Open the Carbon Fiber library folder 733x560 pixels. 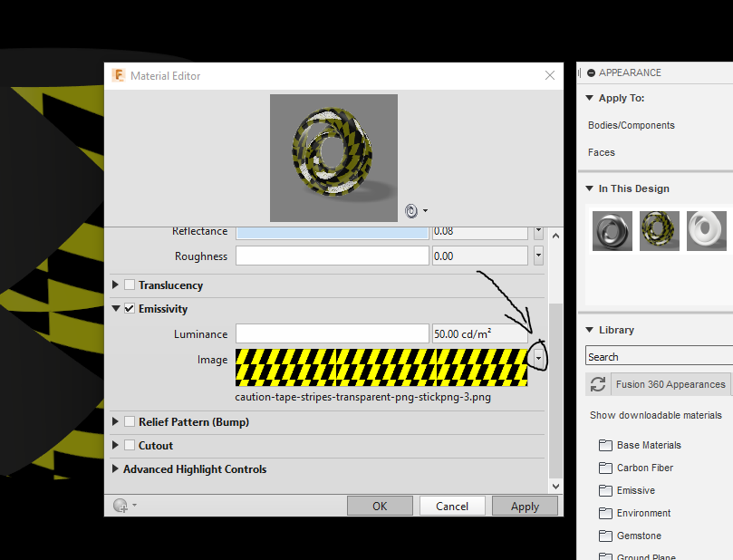[604, 468]
